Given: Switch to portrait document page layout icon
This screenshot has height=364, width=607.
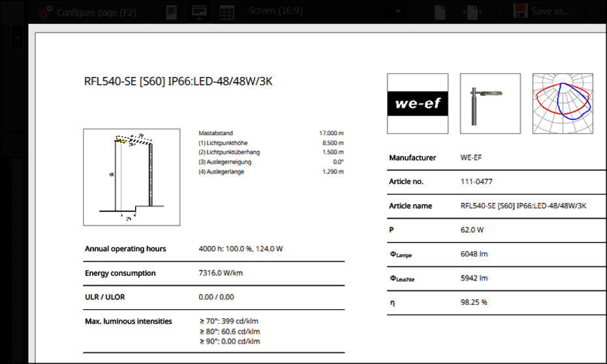Looking at the screenshot, I should tap(172, 12).
